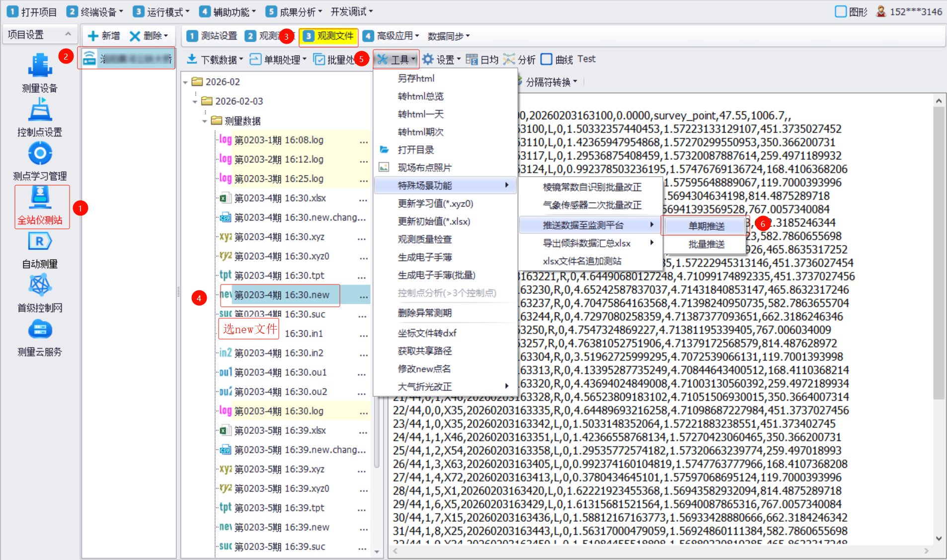
Task: Click the 首级控制网 network icon
Action: (x=40, y=286)
